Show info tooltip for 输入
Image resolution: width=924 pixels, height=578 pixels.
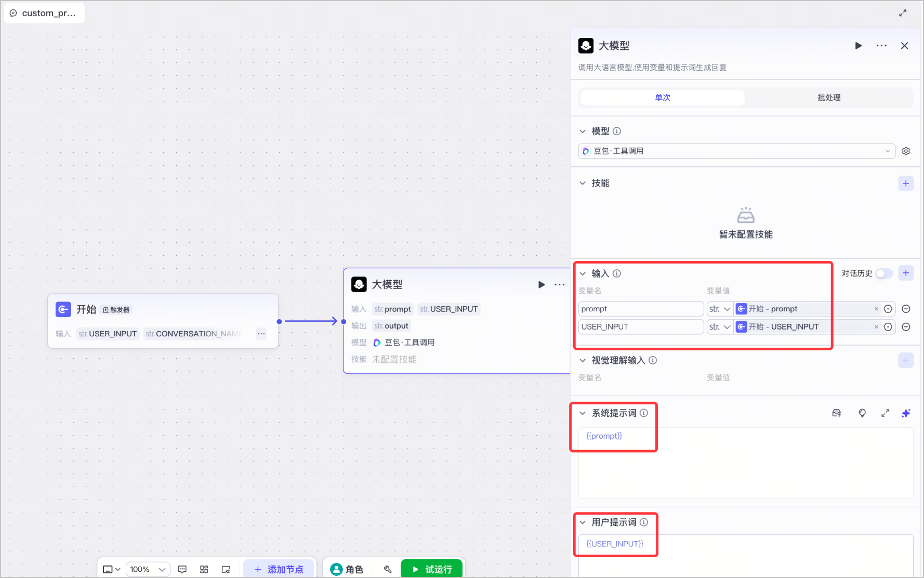[x=617, y=273]
